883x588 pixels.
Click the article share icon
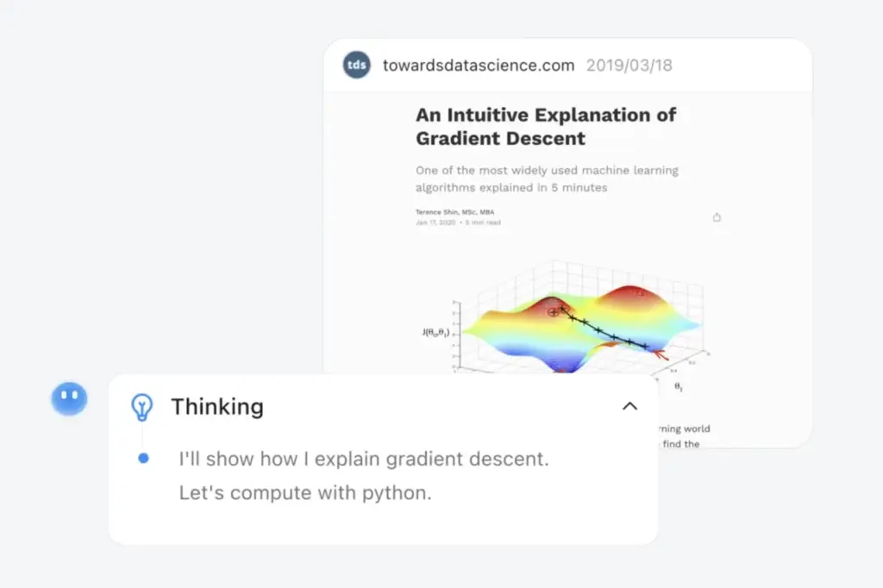coord(717,217)
